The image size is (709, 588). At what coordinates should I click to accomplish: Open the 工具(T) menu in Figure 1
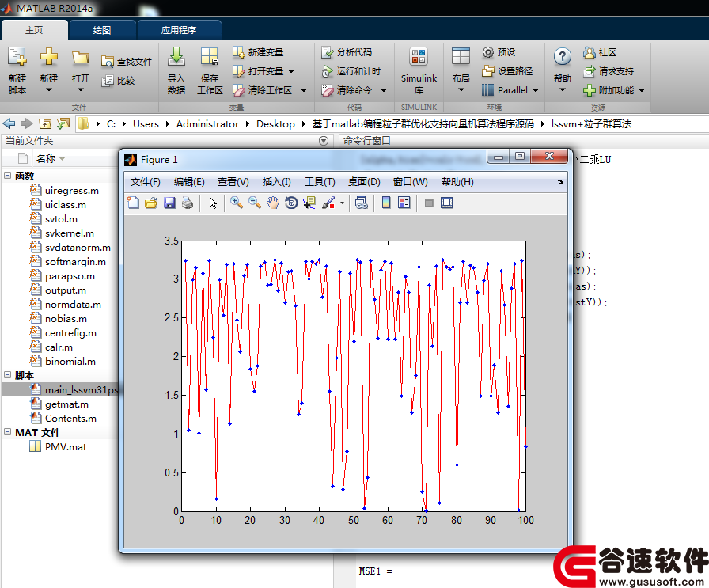point(320,182)
